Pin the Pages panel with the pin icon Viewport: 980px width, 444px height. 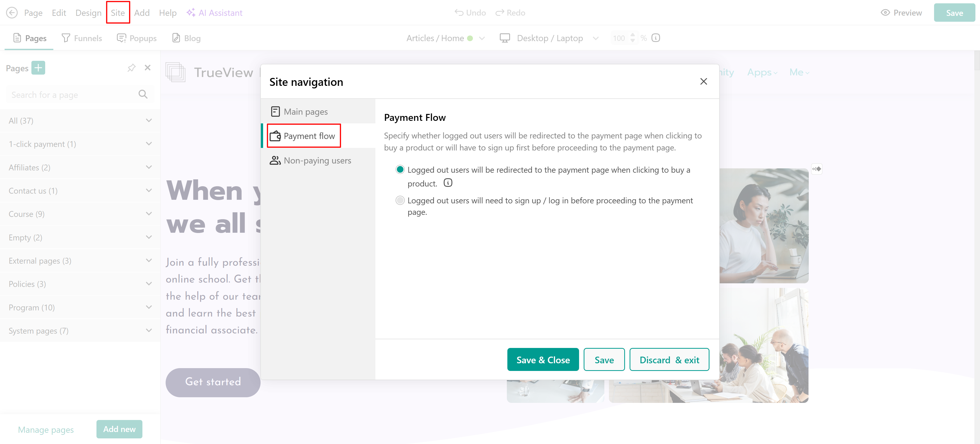coord(131,68)
